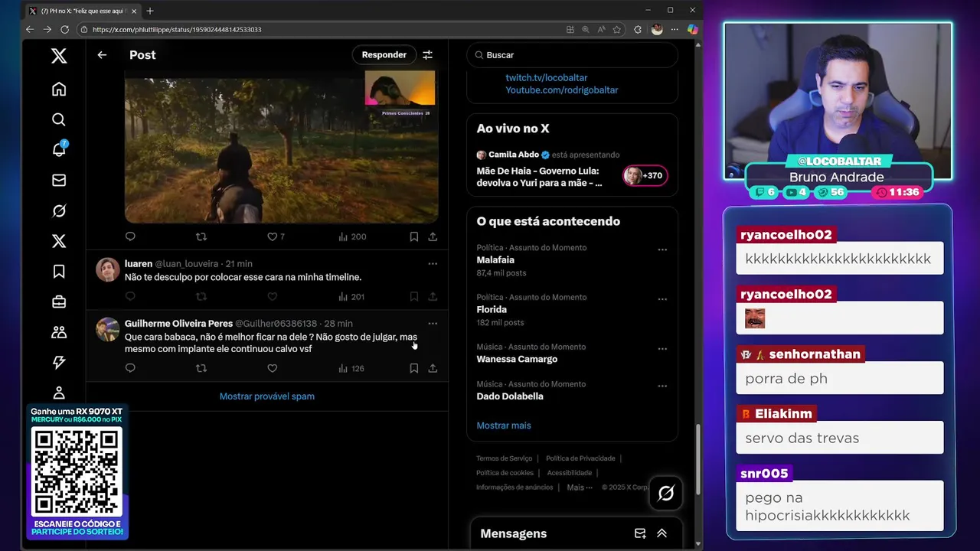Reply to luaren's comment
980x551 pixels.
pyautogui.click(x=130, y=296)
